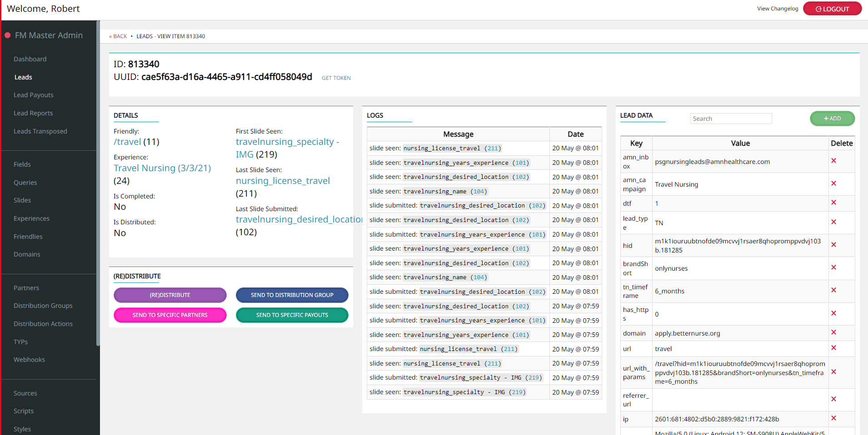
Task: Open the /travel friendly link
Action: click(x=127, y=142)
